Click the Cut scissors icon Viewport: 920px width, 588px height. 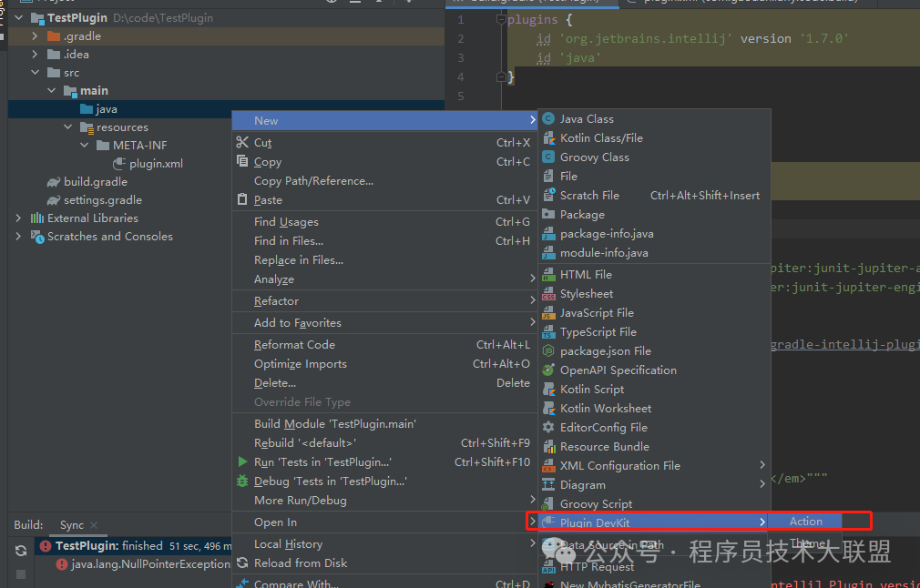(242, 143)
